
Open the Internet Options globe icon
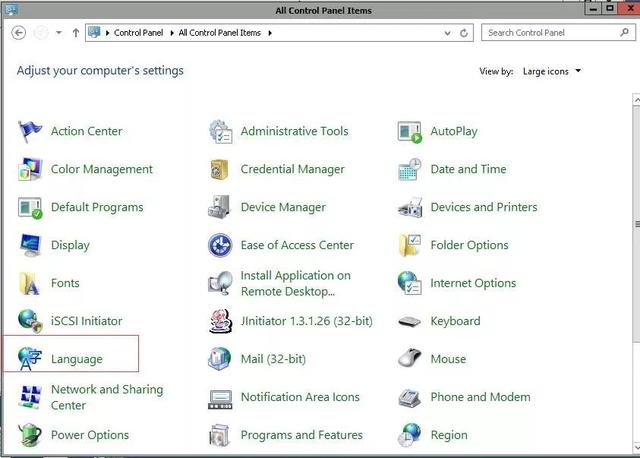pos(409,283)
